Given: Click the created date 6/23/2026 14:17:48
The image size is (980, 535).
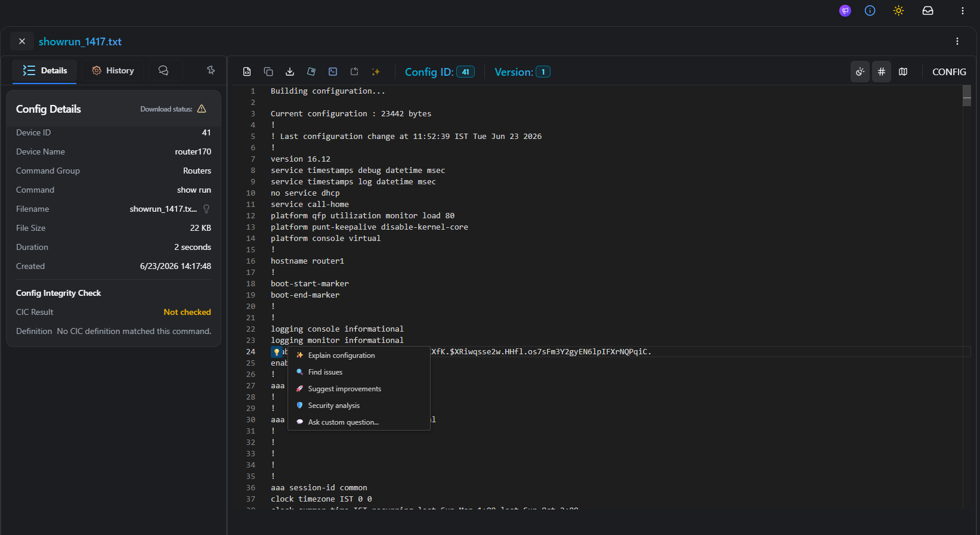Looking at the screenshot, I should [x=175, y=266].
